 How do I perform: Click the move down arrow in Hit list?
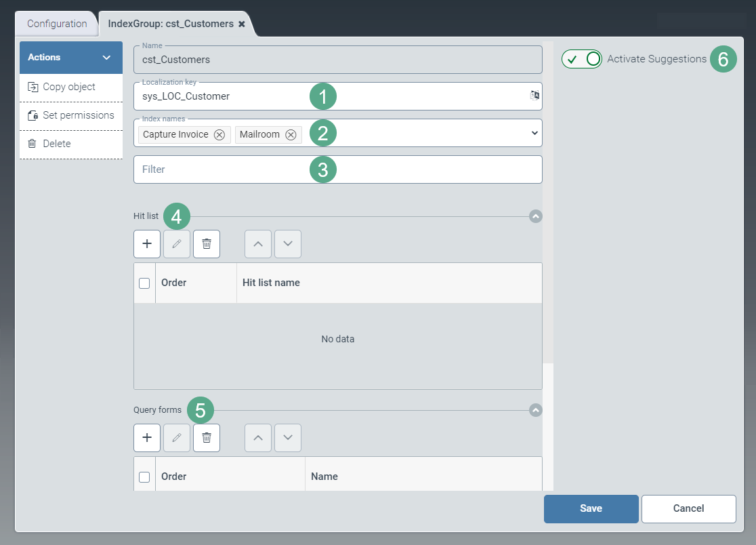point(288,244)
